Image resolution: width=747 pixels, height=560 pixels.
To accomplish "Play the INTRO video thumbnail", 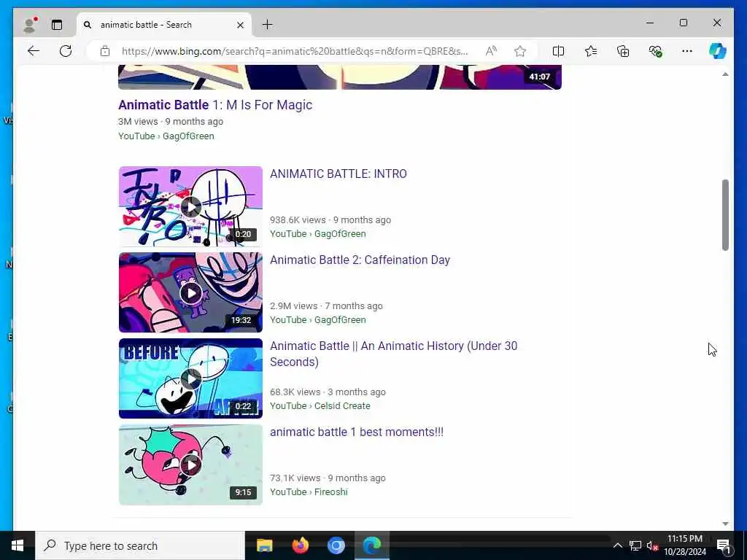I will 190,206.
